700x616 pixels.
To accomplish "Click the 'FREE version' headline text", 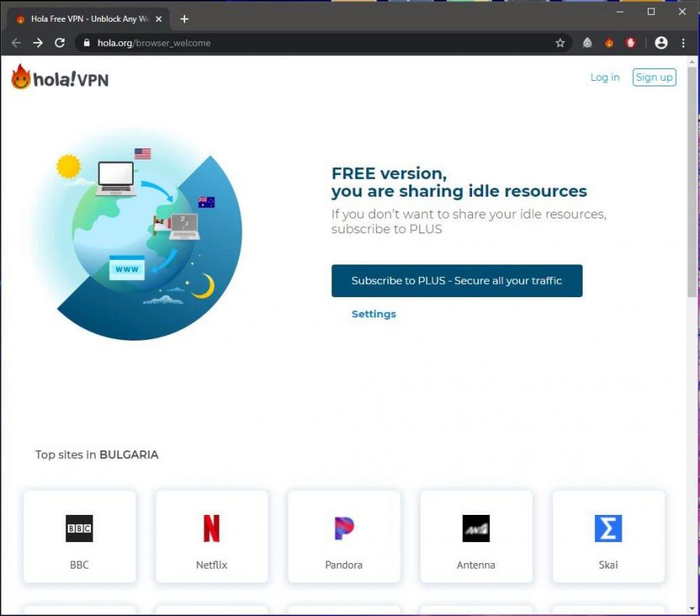I will [389, 173].
